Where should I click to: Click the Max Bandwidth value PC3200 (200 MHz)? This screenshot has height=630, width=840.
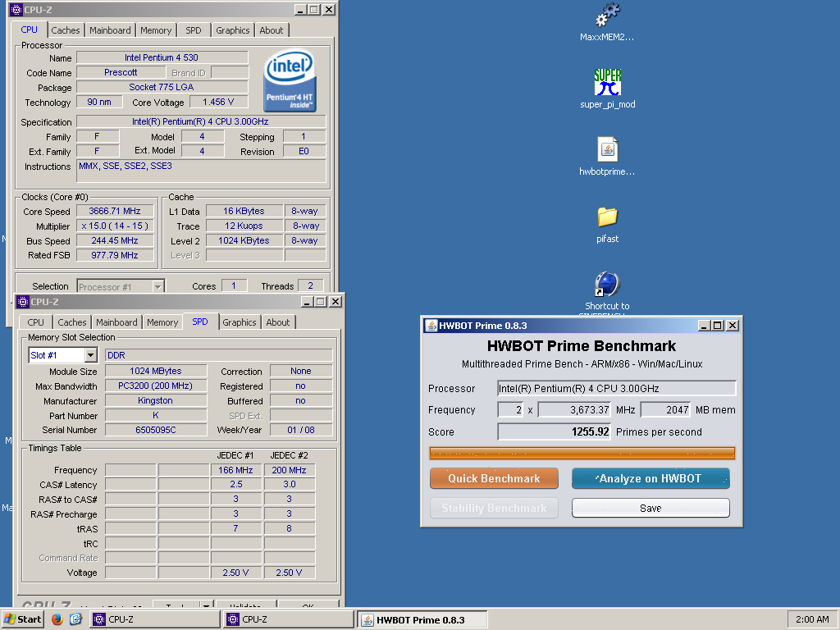[x=156, y=386]
